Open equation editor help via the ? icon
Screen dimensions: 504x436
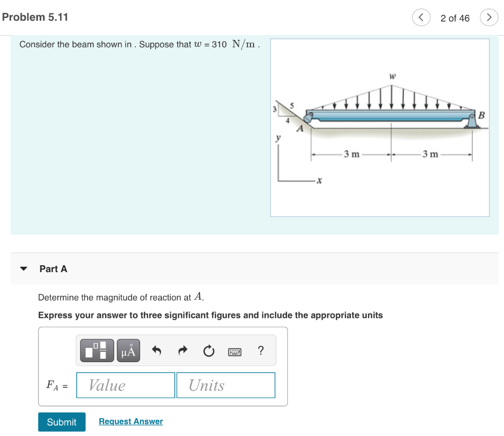(260, 350)
